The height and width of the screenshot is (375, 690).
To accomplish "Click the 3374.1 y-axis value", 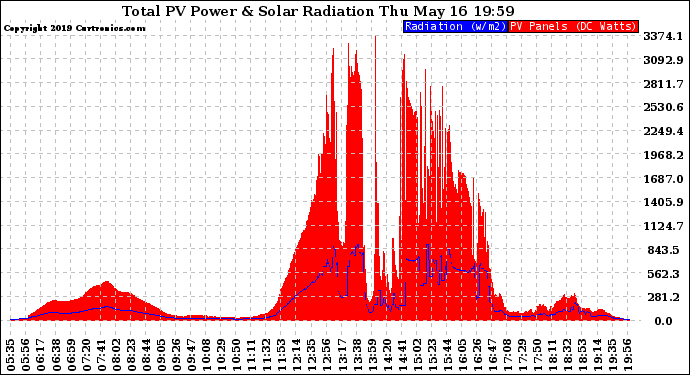I will (x=664, y=36).
